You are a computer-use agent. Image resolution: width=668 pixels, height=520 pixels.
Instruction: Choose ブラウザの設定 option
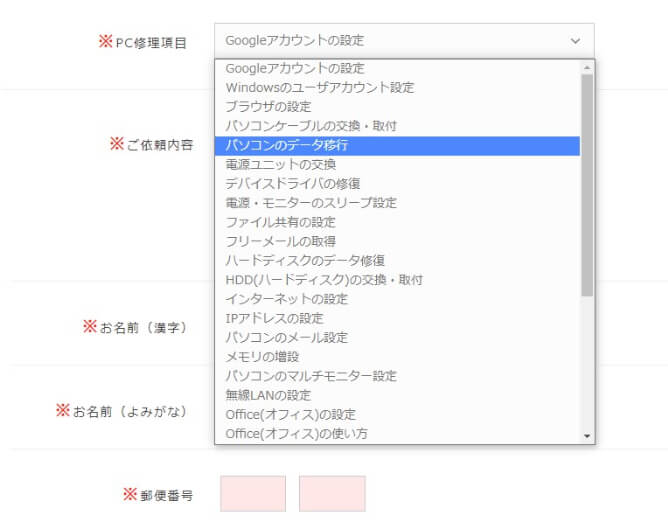coord(397,106)
